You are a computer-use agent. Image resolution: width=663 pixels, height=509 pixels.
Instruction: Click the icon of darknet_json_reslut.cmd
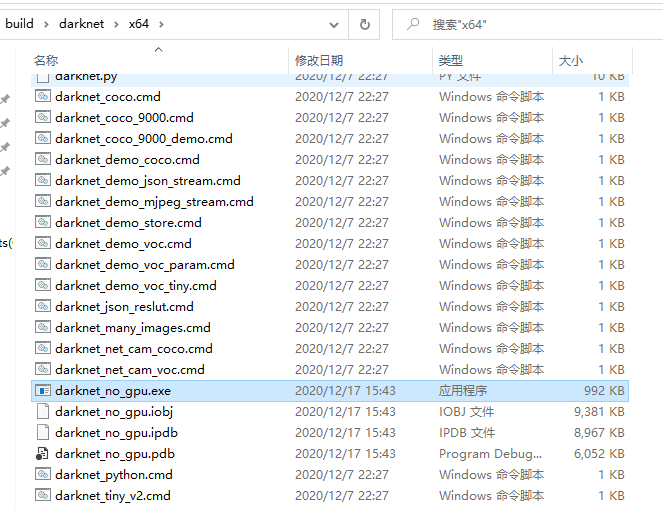click(x=43, y=306)
